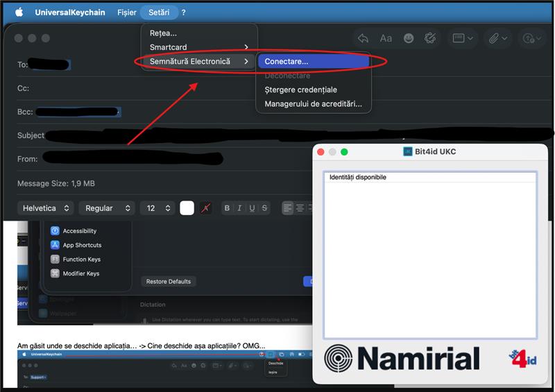The width and height of the screenshot is (555, 392).
Task: Select Accessibility in keyboard shortcuts list
Action: (x=74, y=231)
